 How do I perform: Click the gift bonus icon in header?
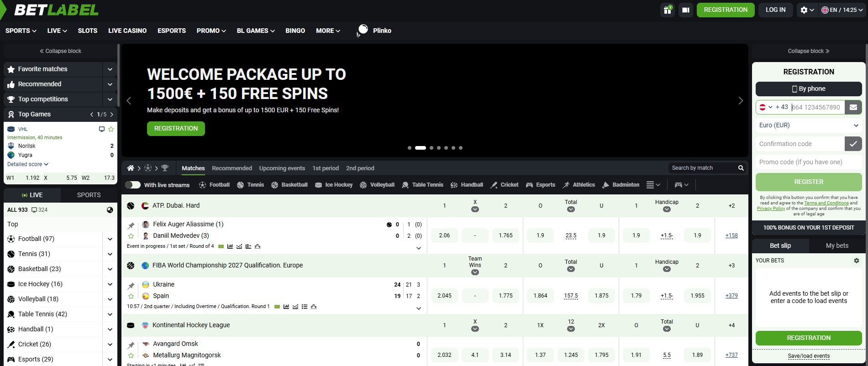point(667,10)
